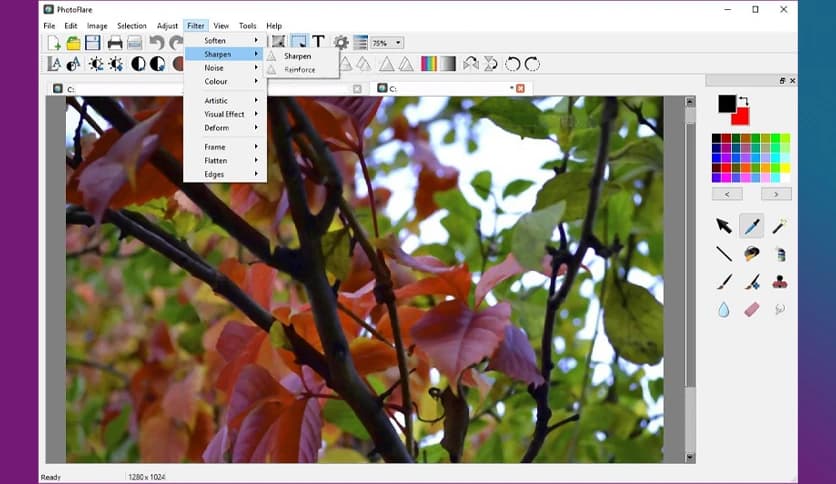Click the vertical scrollbar up arrow
The image size is (836, 484).
(690, 101)
